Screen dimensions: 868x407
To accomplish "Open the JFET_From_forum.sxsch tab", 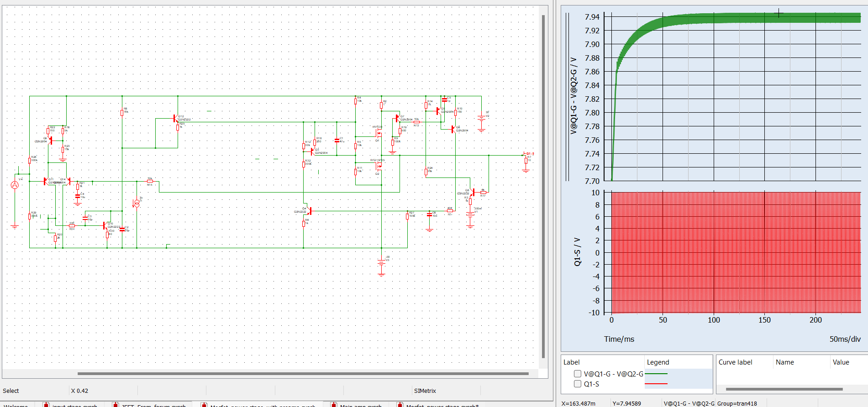I will coord(149,405).
